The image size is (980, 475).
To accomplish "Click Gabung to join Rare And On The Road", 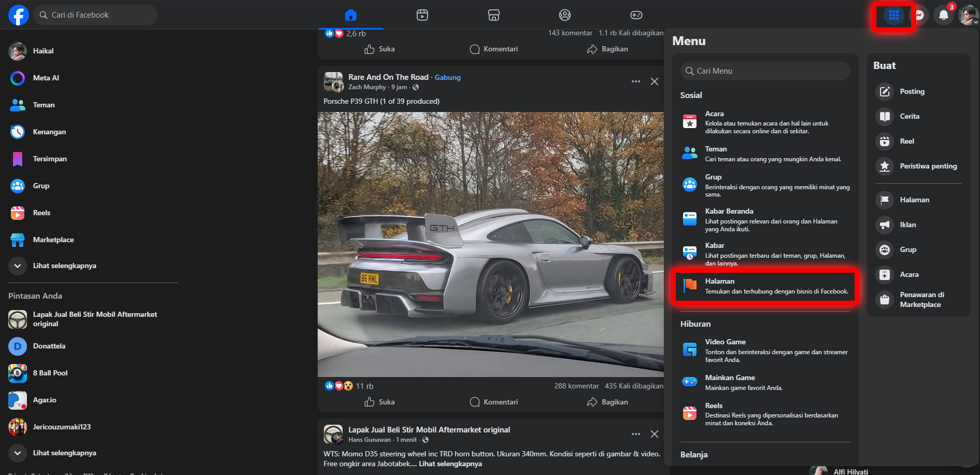I will point(447,77).
